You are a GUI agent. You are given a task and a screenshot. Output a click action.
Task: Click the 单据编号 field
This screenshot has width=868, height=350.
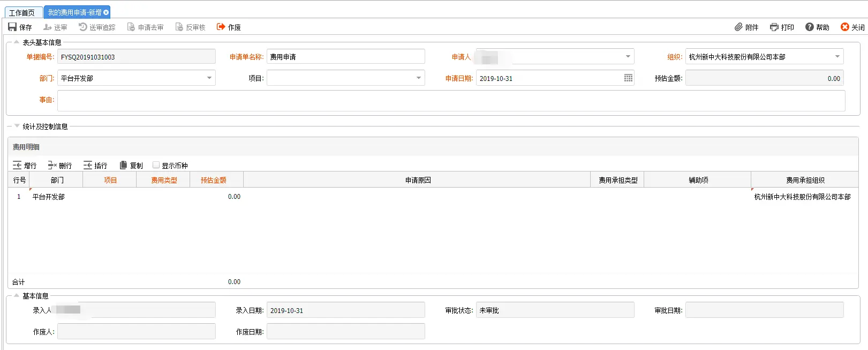(x=136, y=56)
